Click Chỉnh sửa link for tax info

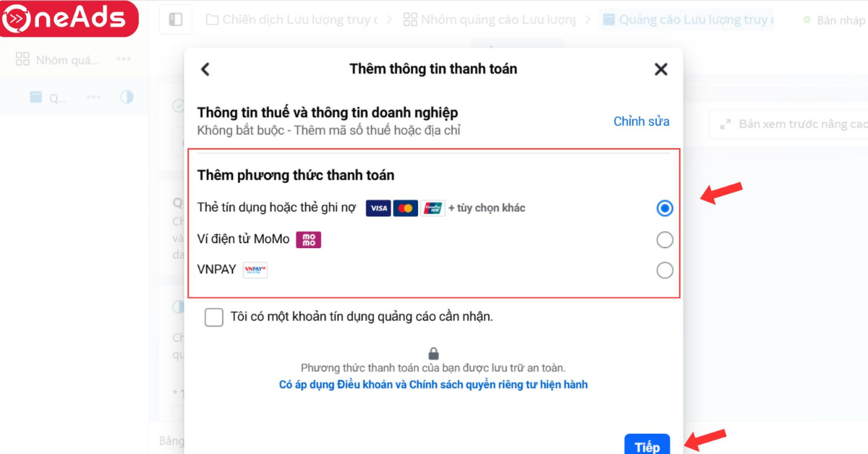click(x=642, y=121)
